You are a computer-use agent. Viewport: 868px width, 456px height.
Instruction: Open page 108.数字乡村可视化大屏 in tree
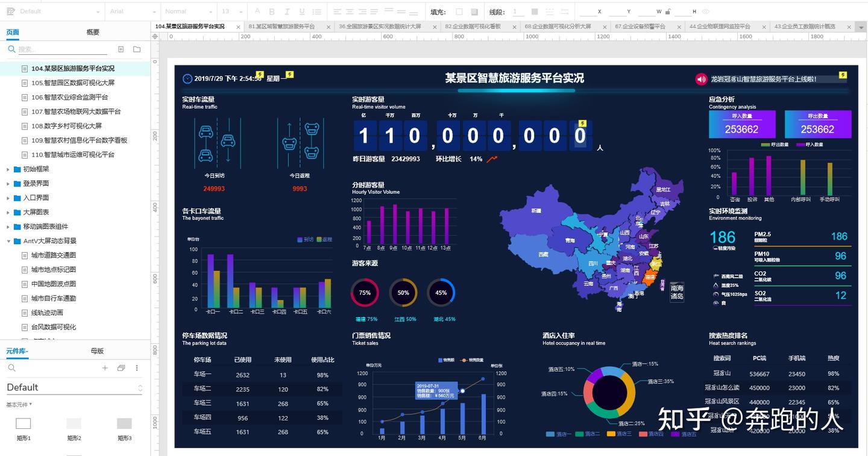coord(66,126)
